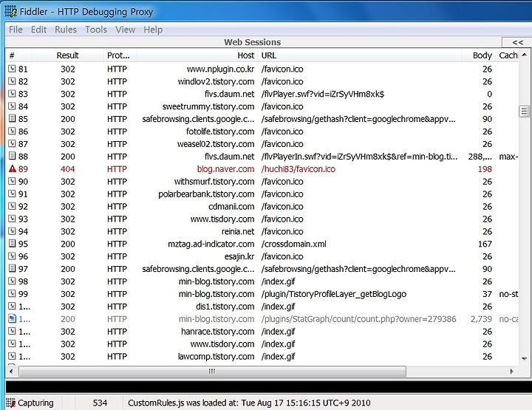Click session count 534 in status bar

pos(100,403)
